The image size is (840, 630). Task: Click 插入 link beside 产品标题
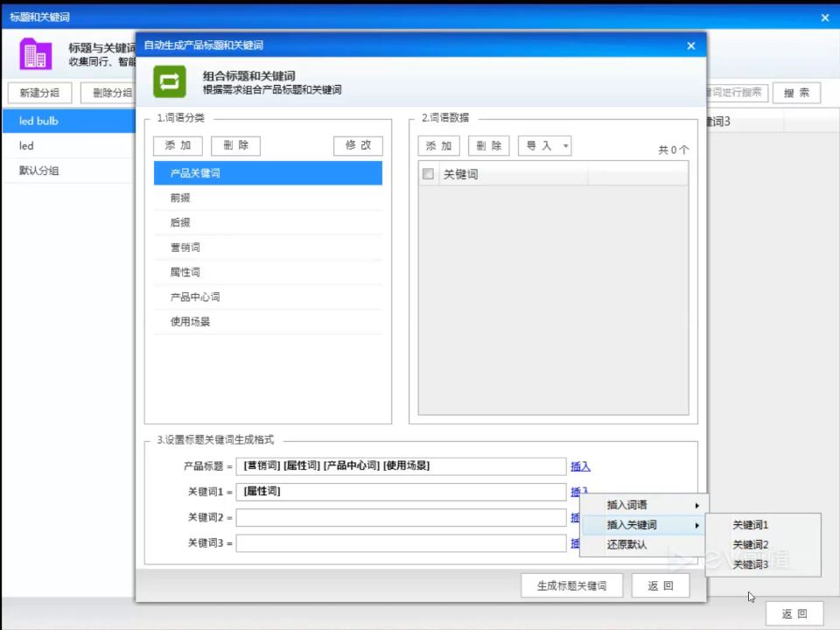click(x=580, y=466)
